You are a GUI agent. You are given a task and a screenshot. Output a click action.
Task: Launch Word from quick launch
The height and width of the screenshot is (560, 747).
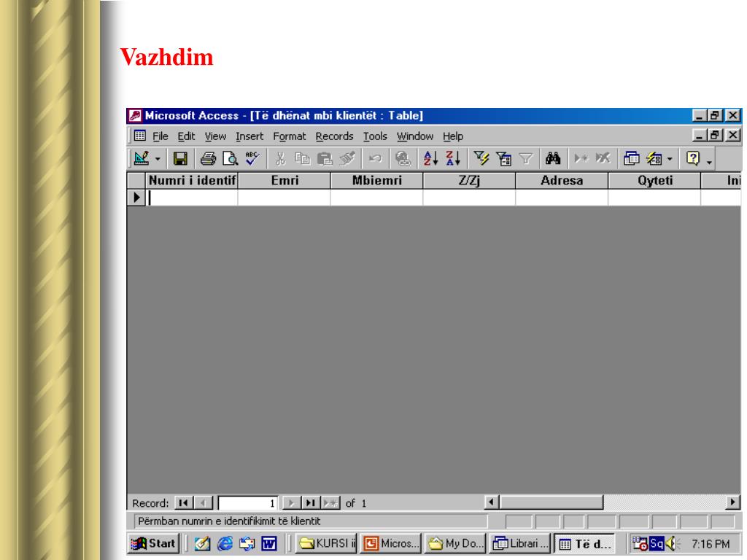tap(269, 543)
